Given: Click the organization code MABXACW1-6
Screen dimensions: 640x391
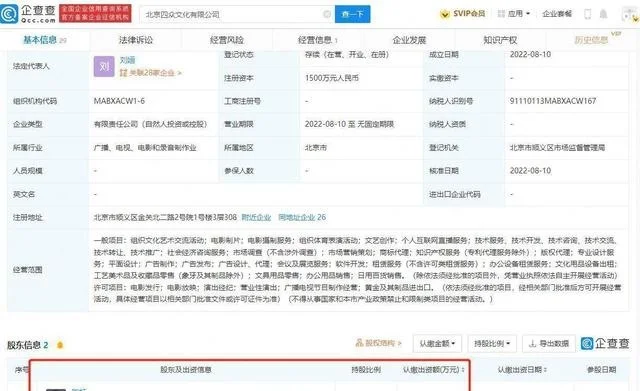Looking at the screenshot, I should tap(119, 101).
